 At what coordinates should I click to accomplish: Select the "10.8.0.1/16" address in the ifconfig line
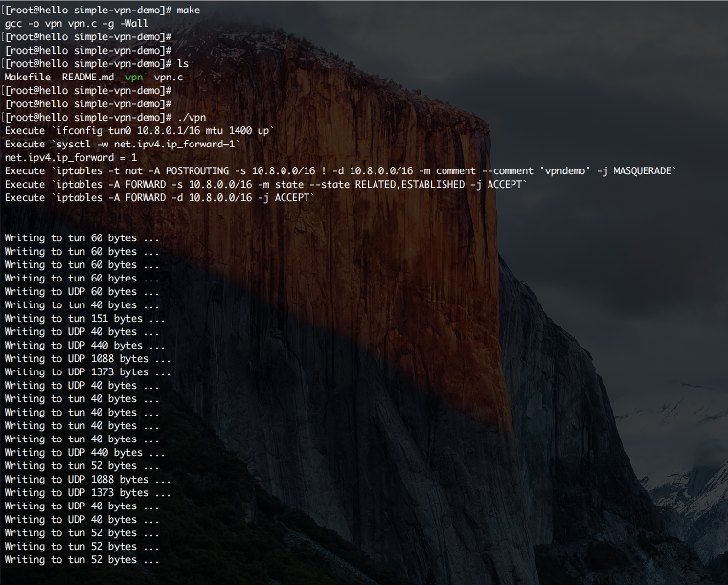point(169,131)
